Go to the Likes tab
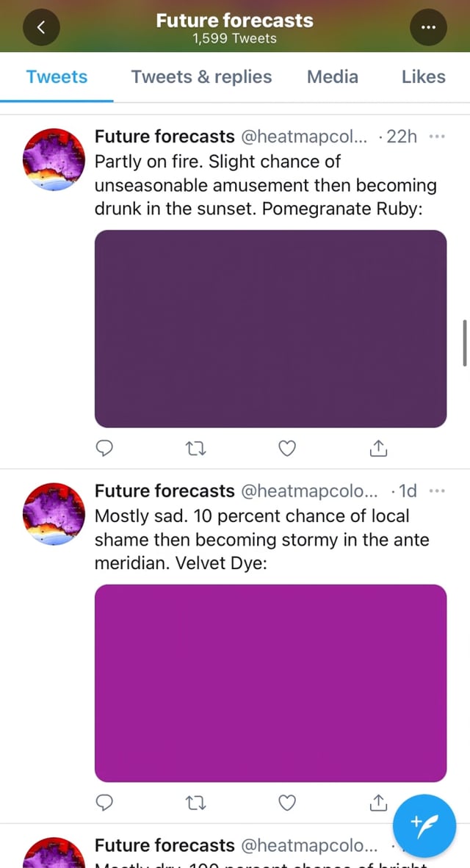Image resolution: width=470 pixels, height=868 pixels. point(424,77)
